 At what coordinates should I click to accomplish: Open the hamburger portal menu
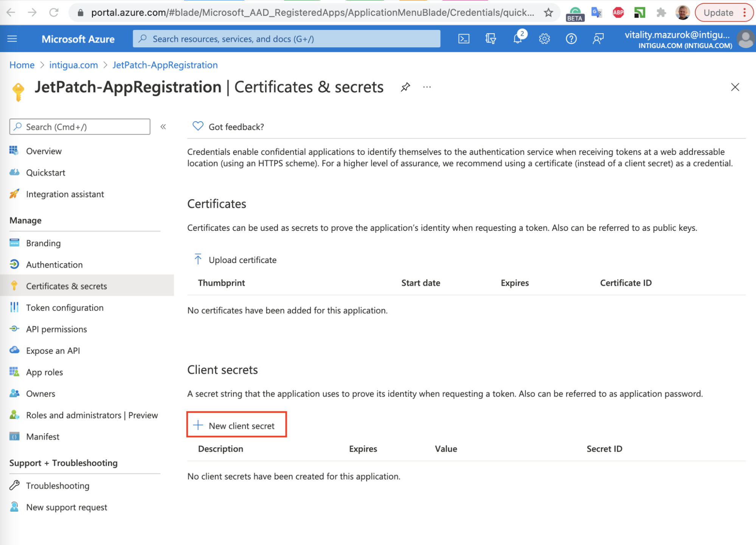tap(12, 39)
